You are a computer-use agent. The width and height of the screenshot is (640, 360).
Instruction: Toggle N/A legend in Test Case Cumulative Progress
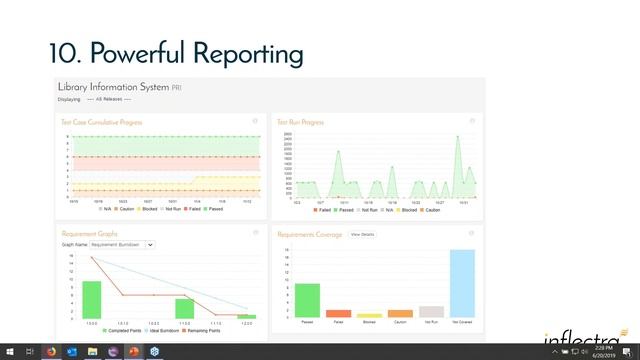(x=105, y=209)
